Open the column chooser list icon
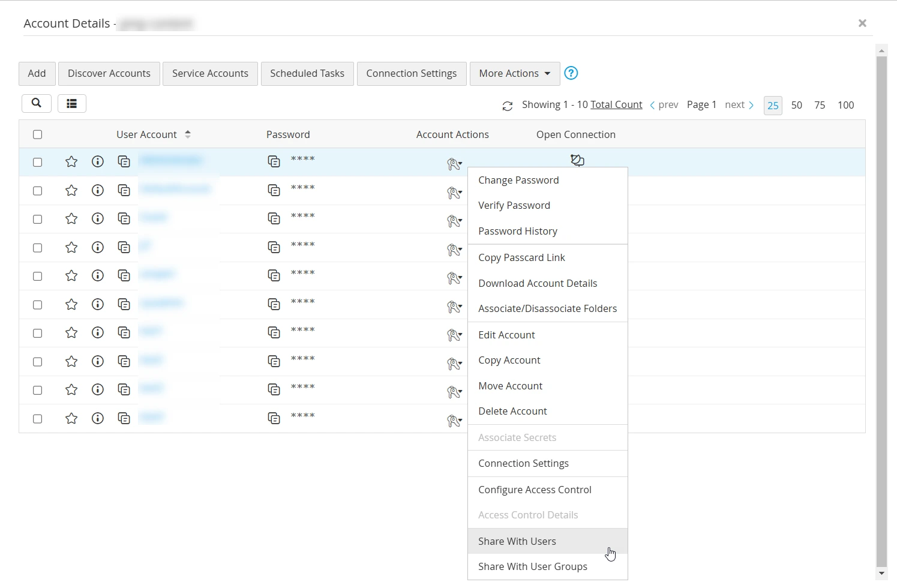This screenshot has height=588, width=897. [x=72, y=104]
